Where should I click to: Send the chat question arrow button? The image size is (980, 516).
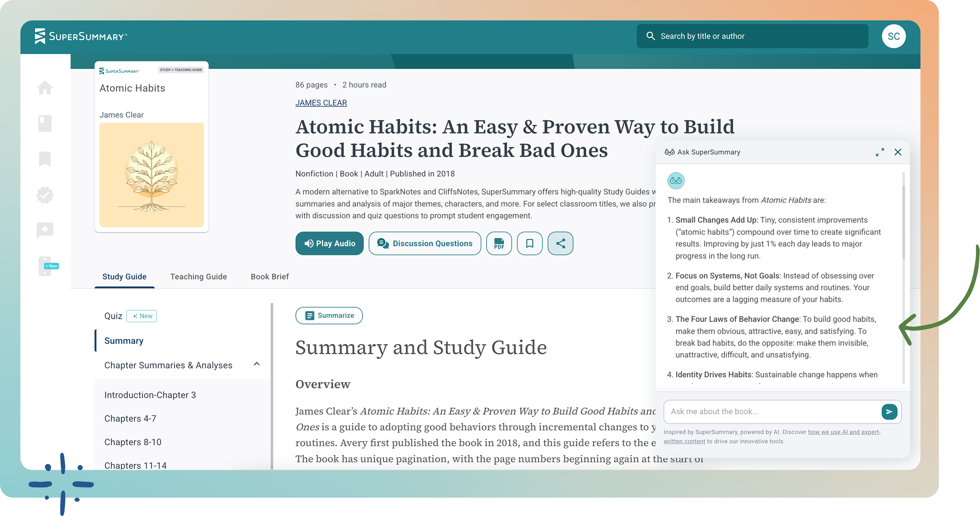click(889, 411)
